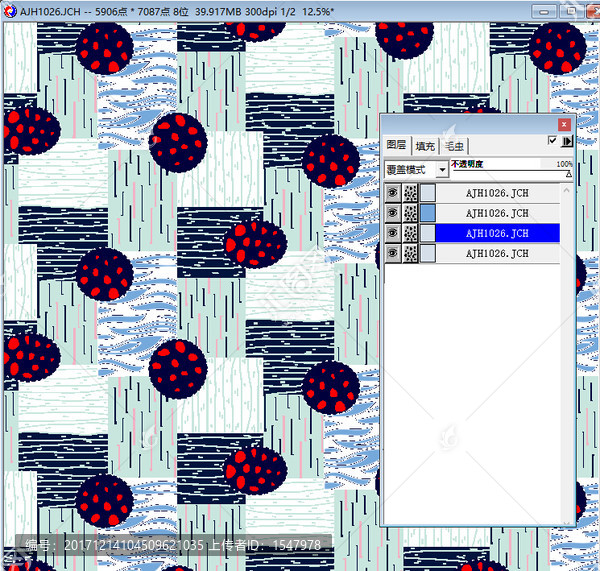Screen dimensions: 600x571
Task: Open the 覆盖模式 blend mode dropdown
Action: [x=442, y=169]
